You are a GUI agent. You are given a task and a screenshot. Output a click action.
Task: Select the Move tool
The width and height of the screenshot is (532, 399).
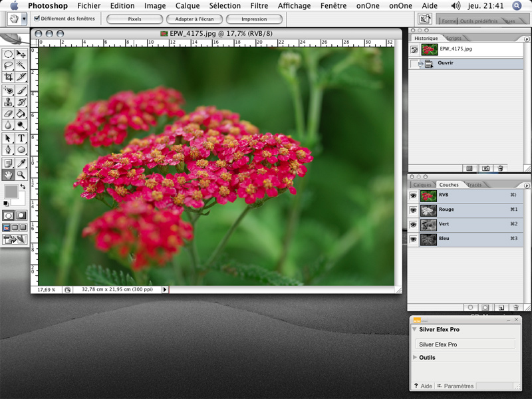21,54
